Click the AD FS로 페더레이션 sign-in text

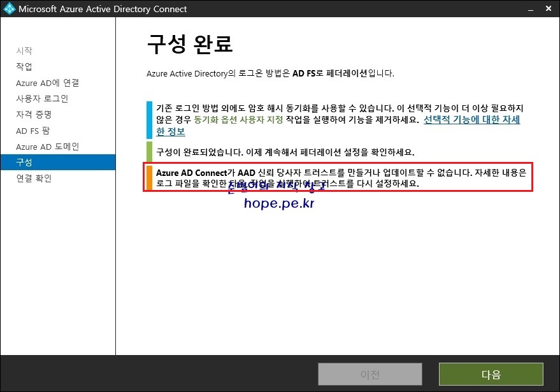[x=329, y=73]
